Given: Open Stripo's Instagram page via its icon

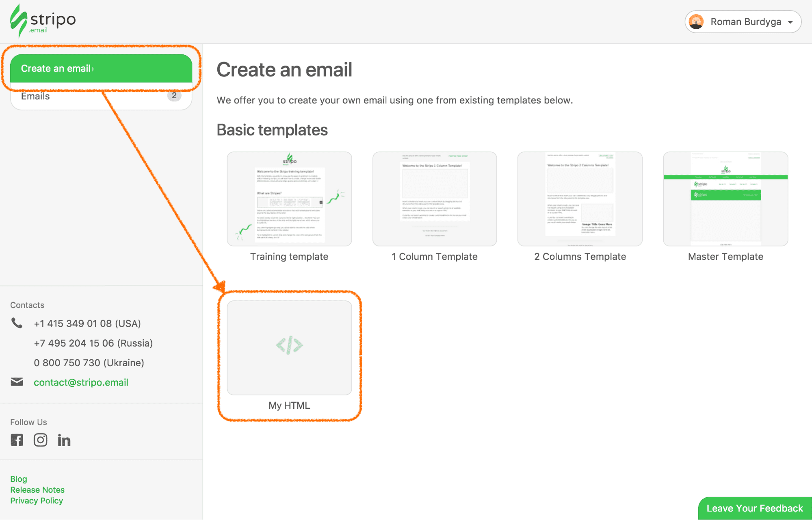Looking at the screenshot, I should [x=41, y=440].
